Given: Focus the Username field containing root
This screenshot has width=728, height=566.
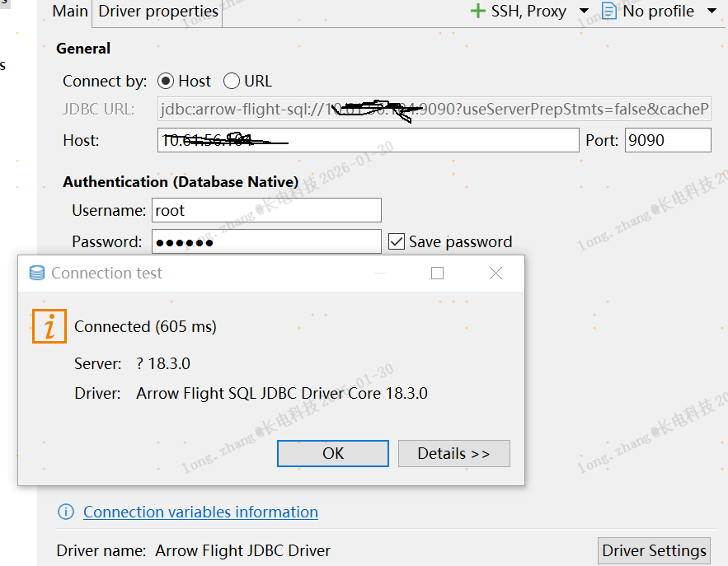Looking at the screenshot, I should pos(266,210).
